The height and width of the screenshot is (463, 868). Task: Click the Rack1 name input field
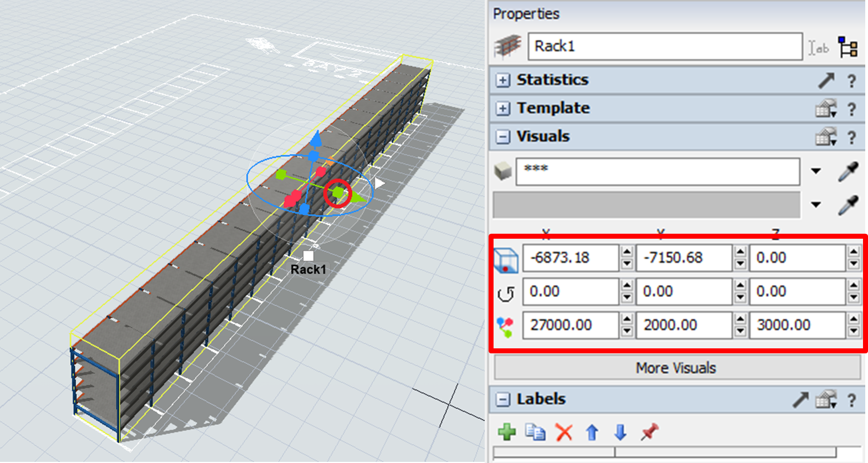click(665, 47)
